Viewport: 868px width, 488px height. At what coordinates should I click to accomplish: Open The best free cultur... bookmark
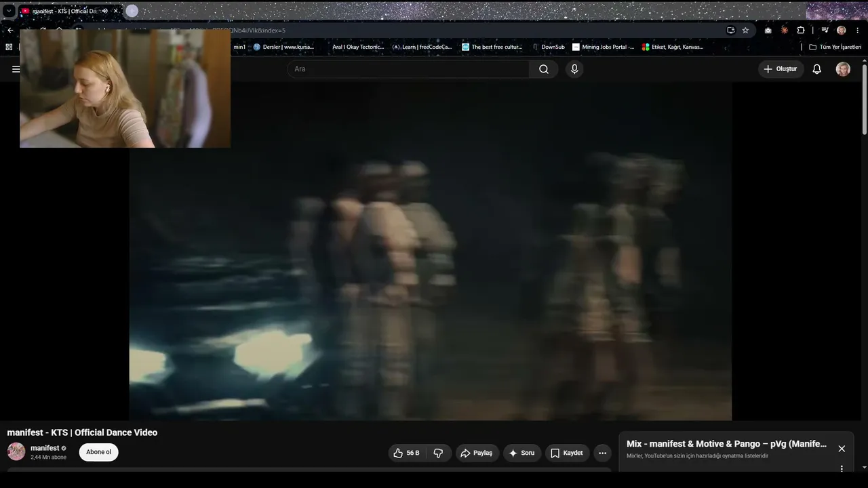click(492, 47)
